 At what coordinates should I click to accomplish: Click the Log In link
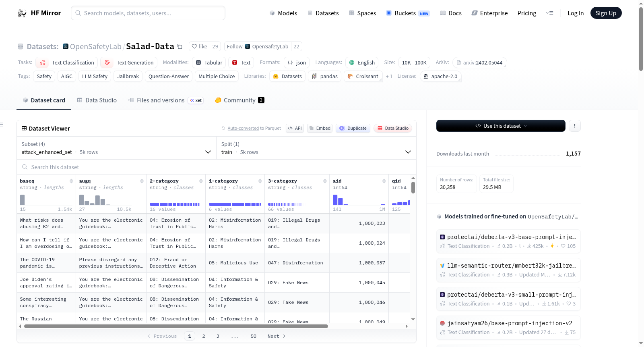click(576, 13)
